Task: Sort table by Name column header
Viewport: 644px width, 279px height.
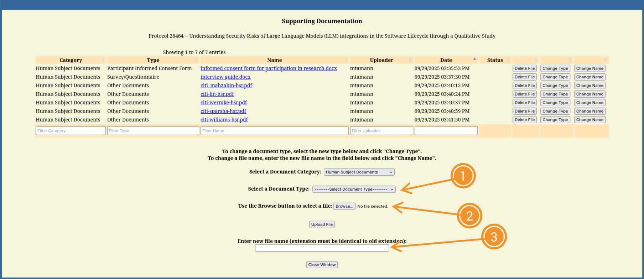Action: 274,60
